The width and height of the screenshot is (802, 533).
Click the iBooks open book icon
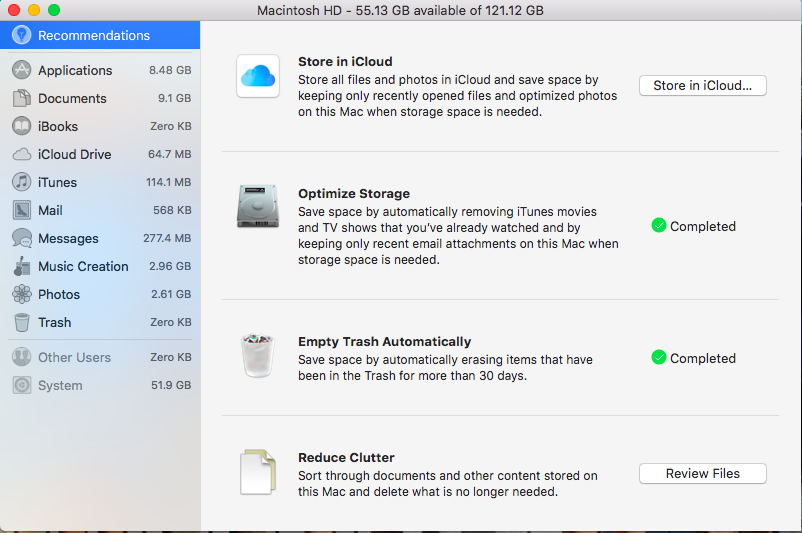pos(21,126)
